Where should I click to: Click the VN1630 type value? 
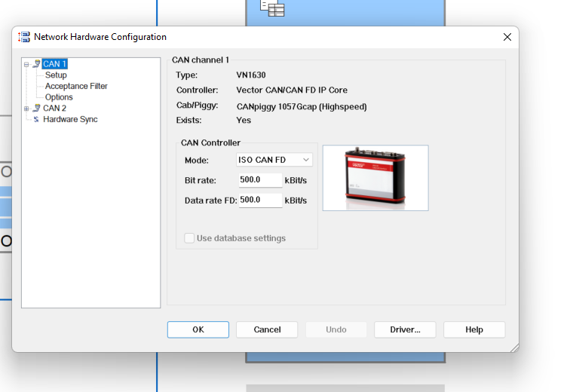(251, 75)
